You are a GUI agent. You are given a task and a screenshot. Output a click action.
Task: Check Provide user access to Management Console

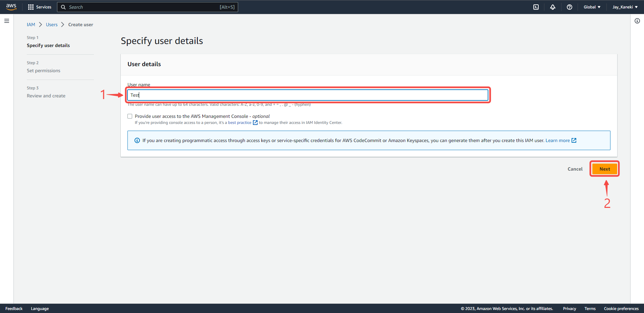point(130,116)
